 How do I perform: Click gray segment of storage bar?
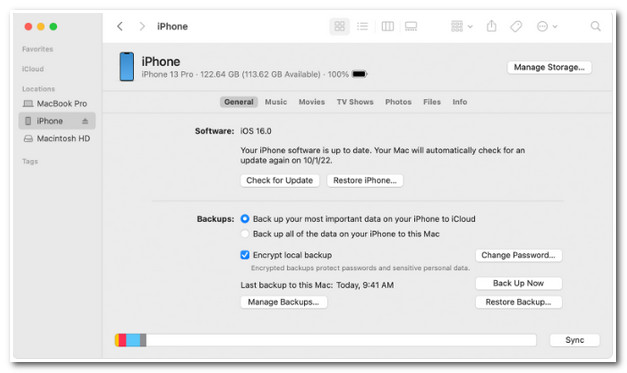pos(143,340)
